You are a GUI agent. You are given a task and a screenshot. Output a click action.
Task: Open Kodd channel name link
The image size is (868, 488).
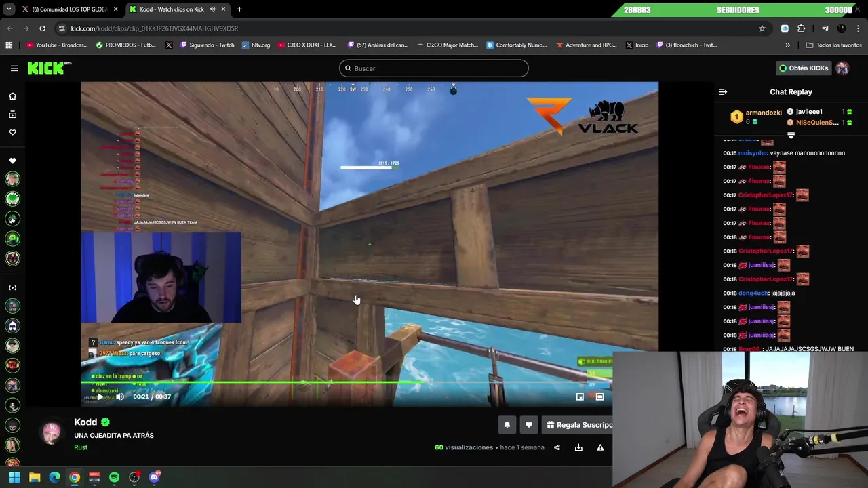pyautogui.click(x=85, y=422)
